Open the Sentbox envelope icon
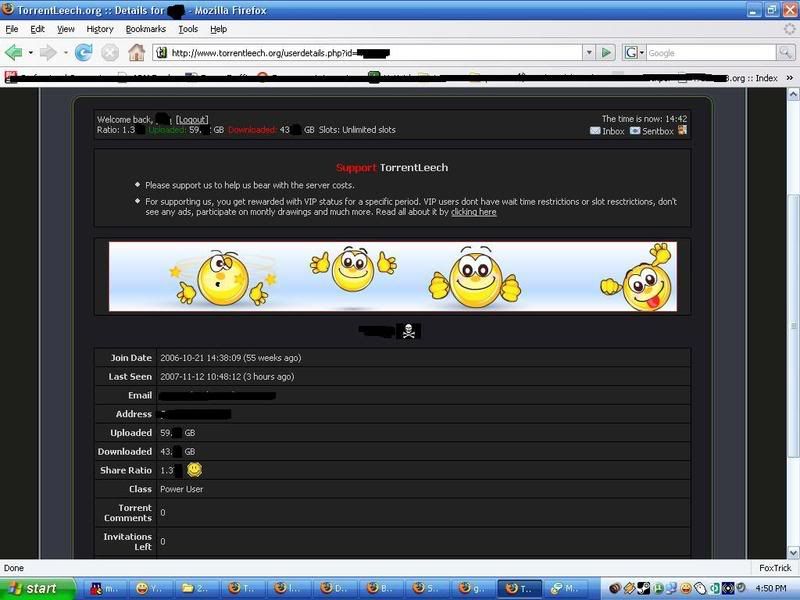 (635, 131)
